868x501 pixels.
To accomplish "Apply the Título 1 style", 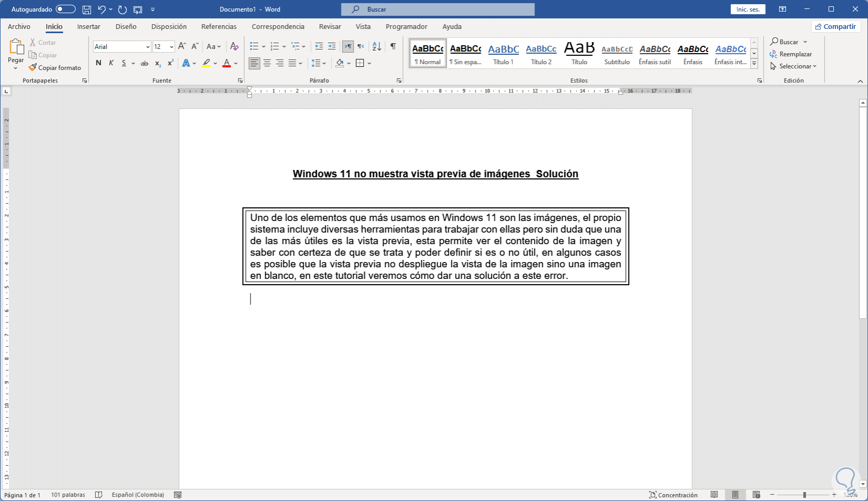I will click(x=503, y=54).
